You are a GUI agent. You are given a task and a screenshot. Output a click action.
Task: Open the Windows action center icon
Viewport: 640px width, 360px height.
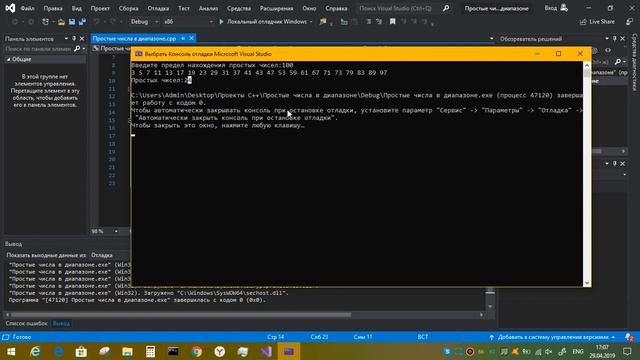point(627,351)
